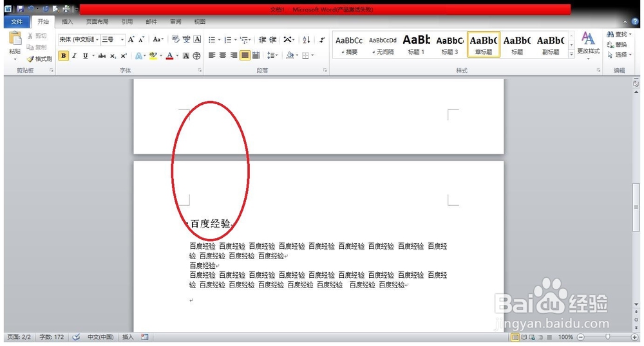Apply bullet list formatting
Screen dimensions: 644x346
(x=212, y=40)
